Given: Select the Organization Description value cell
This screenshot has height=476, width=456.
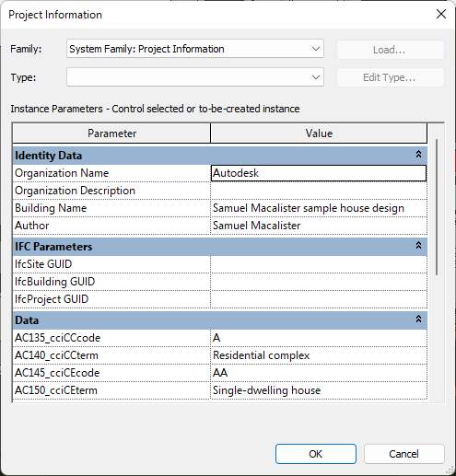Looking at the screenshot, I should 319,191.
